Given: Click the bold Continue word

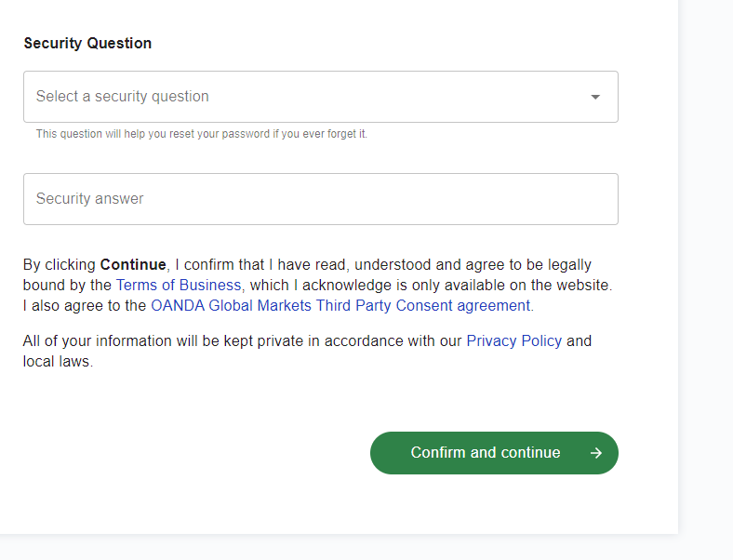Looking at the screenshot, I should tap(133, 264).
